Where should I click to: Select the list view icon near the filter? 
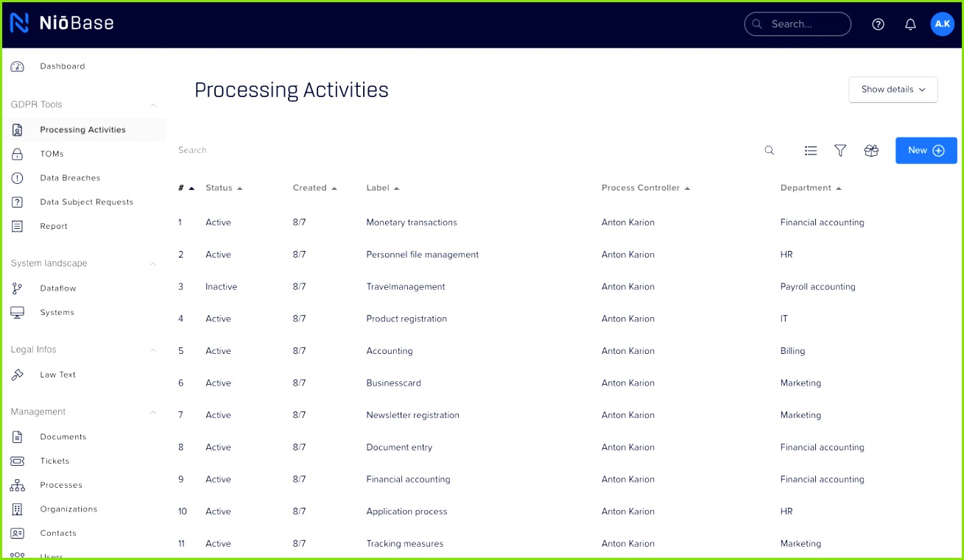811,150
